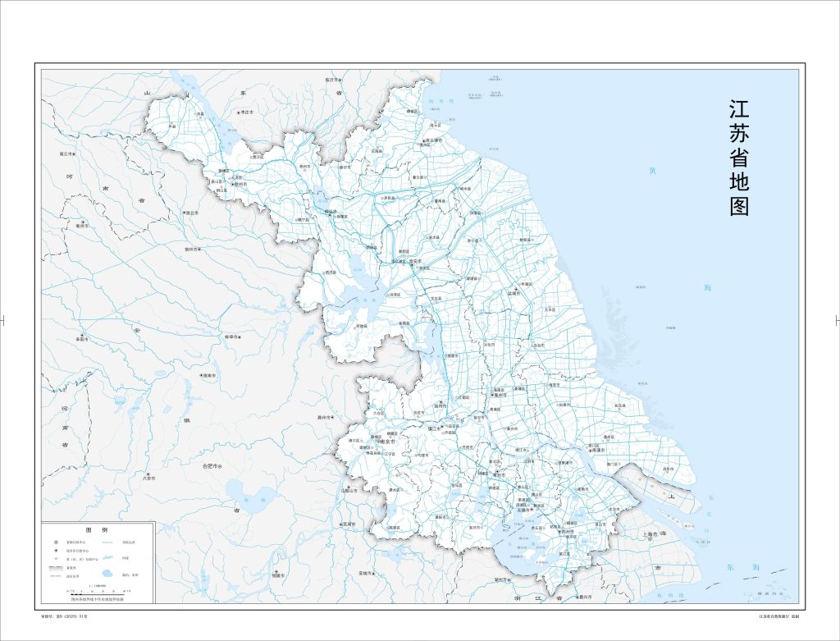Select the lake and reservoir symbol in legend
Screen dimensions: 840x641
107,574
